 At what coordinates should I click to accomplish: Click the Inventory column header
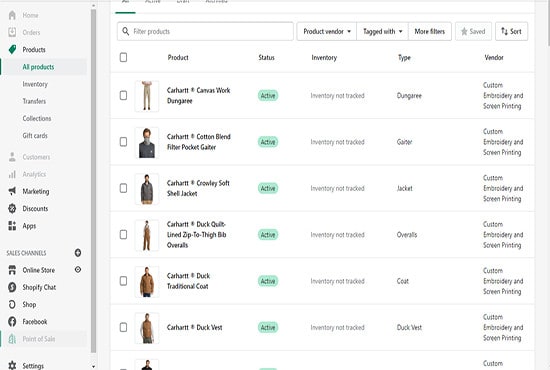tap(324, 57)
